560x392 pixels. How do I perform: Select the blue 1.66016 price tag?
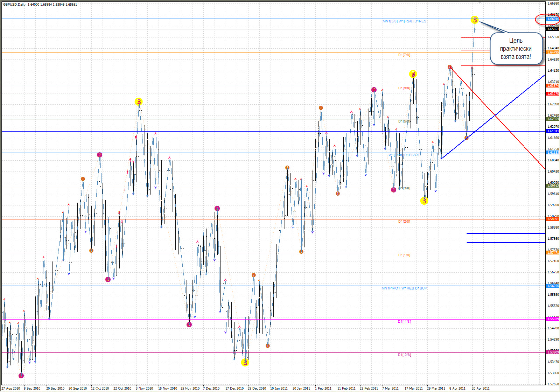pos(553,19)
